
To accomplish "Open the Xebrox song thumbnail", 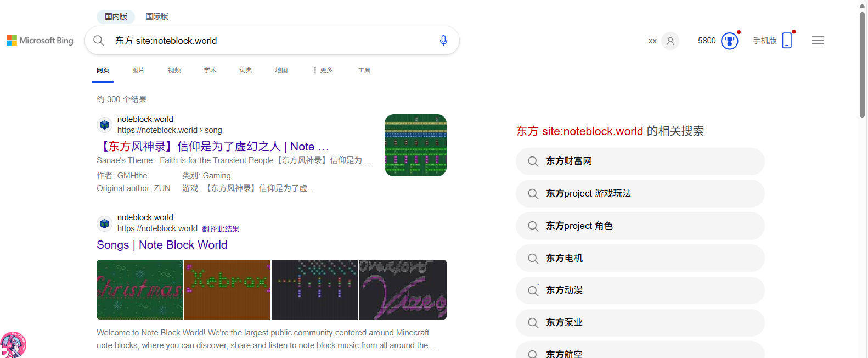I will pyautogui.click(x=227, y=289).
